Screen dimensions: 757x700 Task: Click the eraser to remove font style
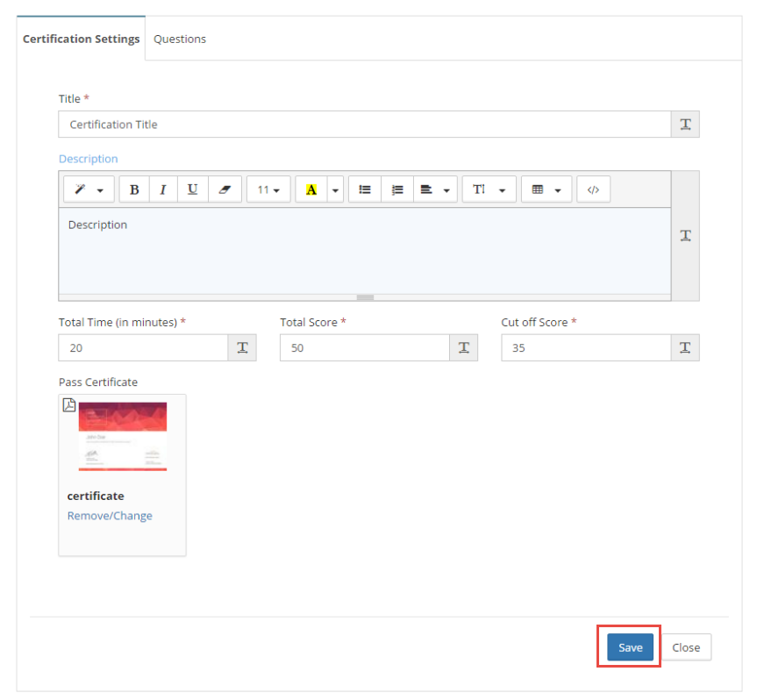224,189
